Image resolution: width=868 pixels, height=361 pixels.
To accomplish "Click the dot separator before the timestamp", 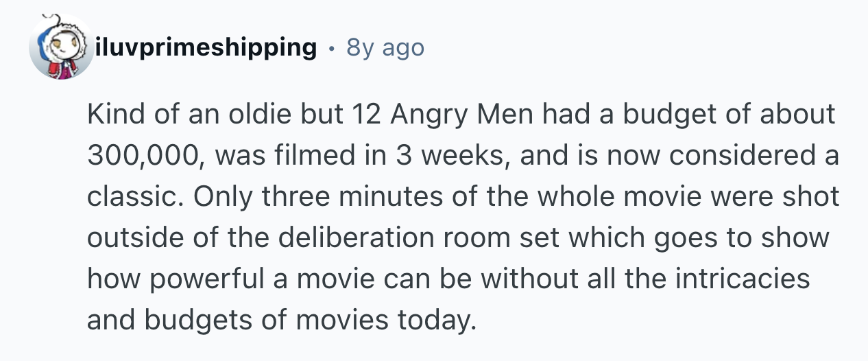I will 332,48.
